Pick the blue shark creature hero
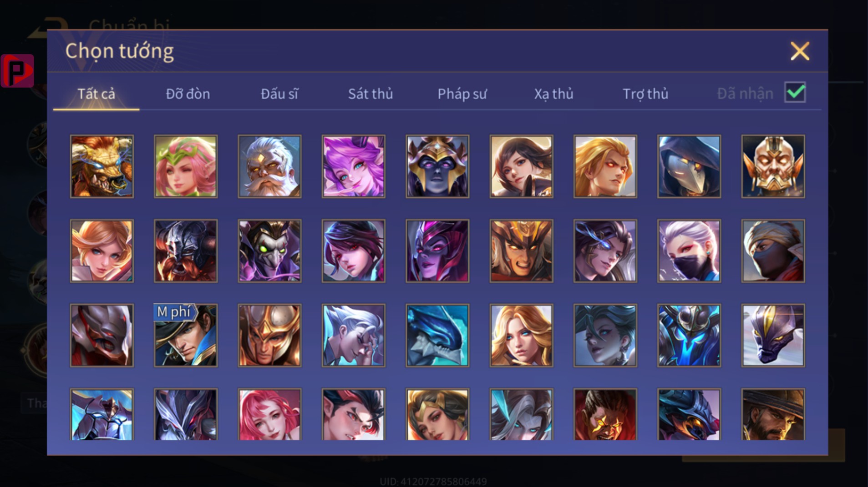 pyautogui.click(x=437, y=336)
